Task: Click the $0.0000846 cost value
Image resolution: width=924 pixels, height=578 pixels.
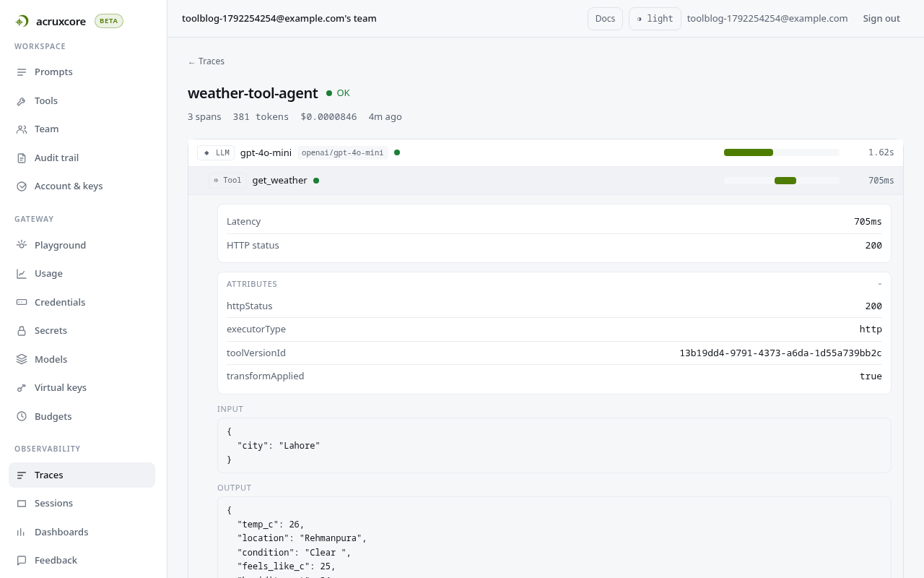Action: click(x=328, y=117)
